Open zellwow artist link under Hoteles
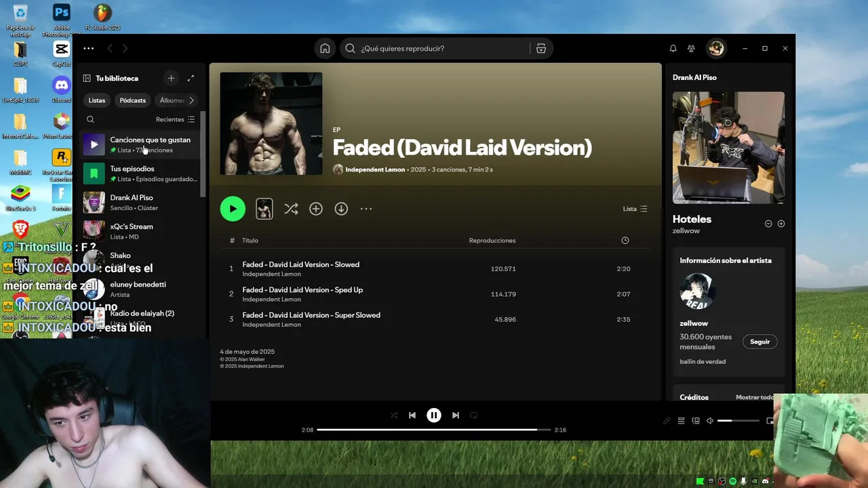Image resolution: width=868 pixels, height=488 pixels. pos(686,231)
